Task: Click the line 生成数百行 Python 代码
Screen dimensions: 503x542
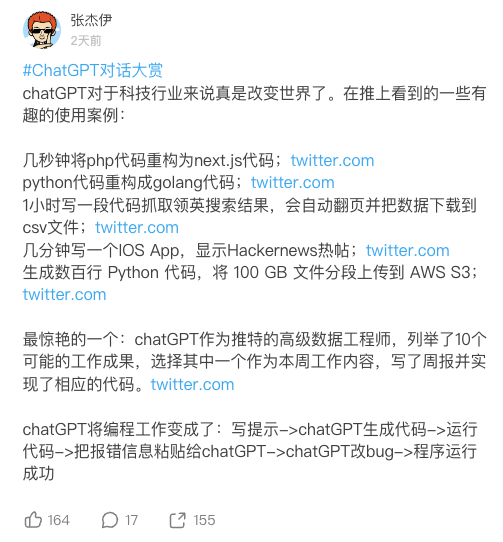Action: 250,273
